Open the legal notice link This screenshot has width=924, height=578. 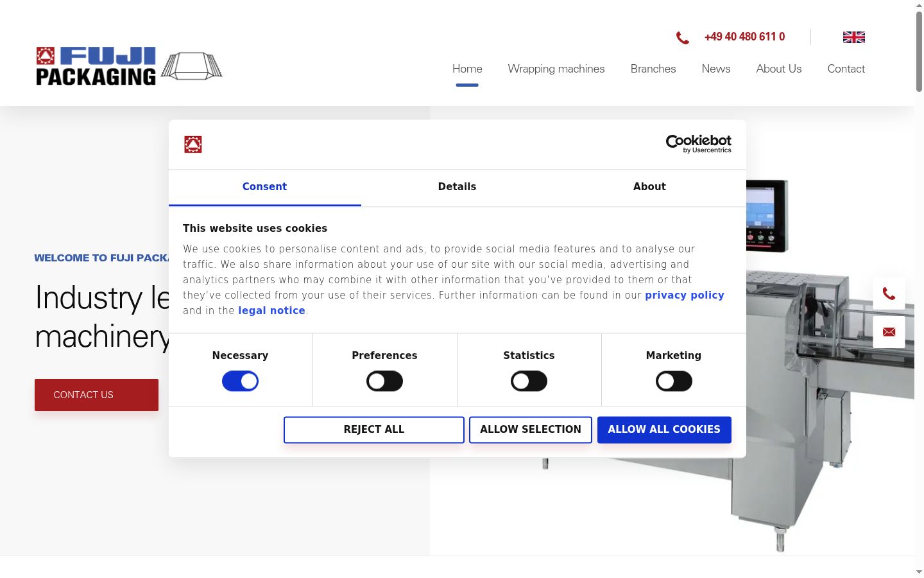(271, 311)
